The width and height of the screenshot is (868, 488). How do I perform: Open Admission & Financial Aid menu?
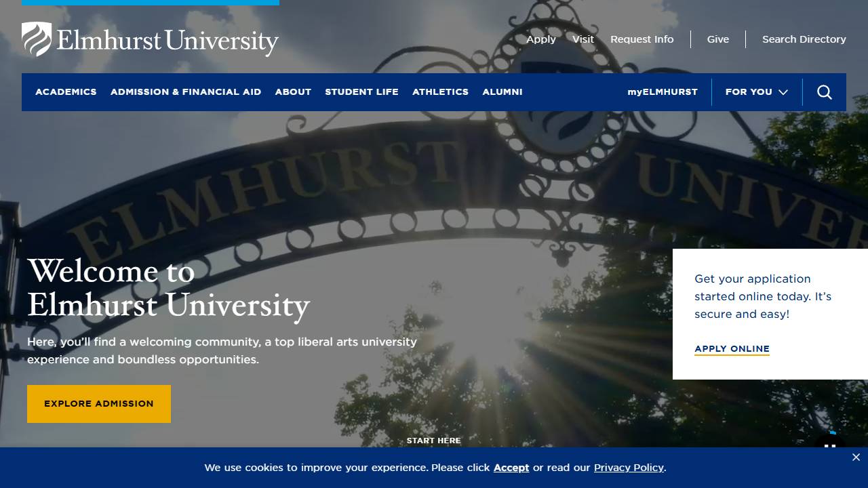[x=186, y=92]
